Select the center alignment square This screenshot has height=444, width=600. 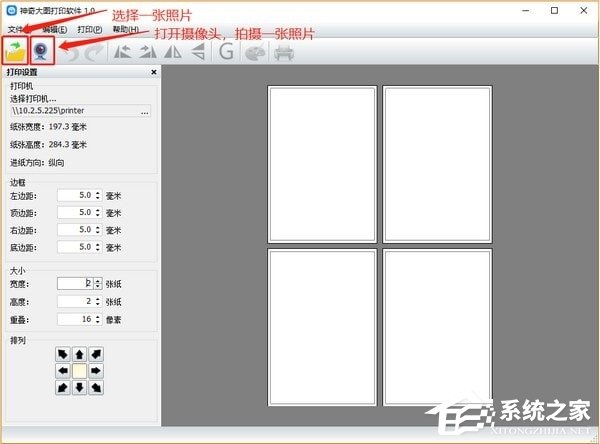pos(79,371)
